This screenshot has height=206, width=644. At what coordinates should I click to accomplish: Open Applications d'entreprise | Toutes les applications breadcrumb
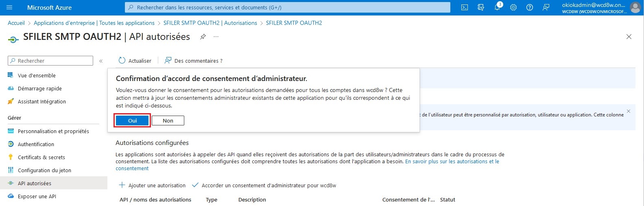pos(94,23)
